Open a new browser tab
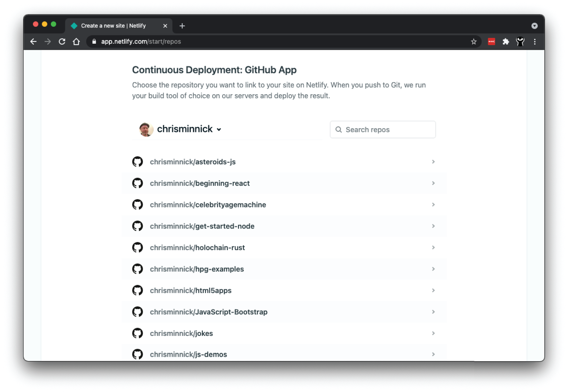The width and height of the screenshot is (568, 392). [182, 26]
